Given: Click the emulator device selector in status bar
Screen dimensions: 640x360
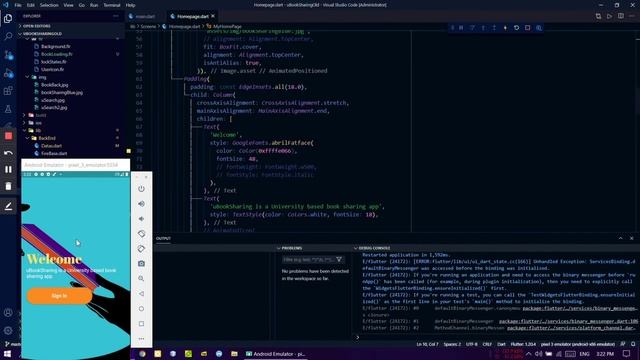Looking at the screenshot, I should pos(577,344).
